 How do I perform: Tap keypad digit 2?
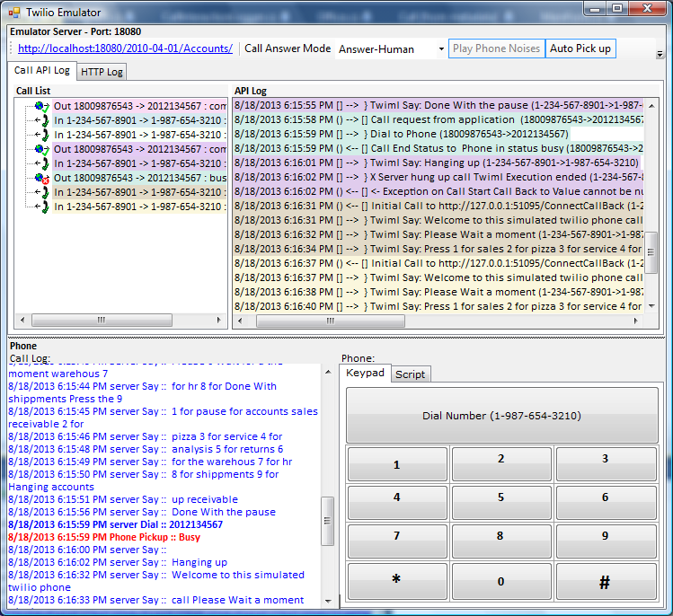(501, 464)
